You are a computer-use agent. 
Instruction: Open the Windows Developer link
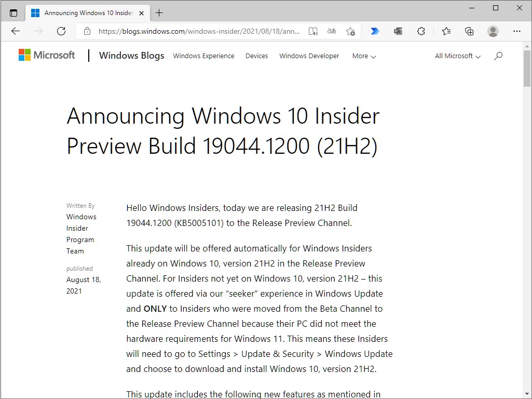[309, 56]
